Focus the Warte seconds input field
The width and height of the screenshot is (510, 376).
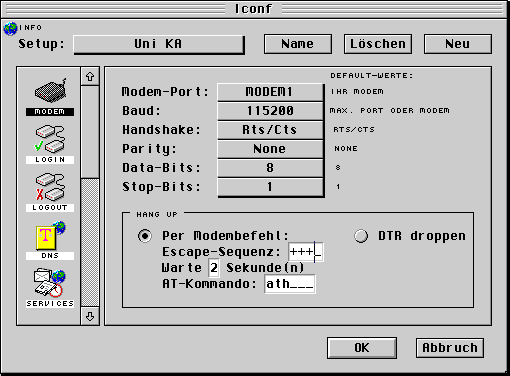[214, 268]
